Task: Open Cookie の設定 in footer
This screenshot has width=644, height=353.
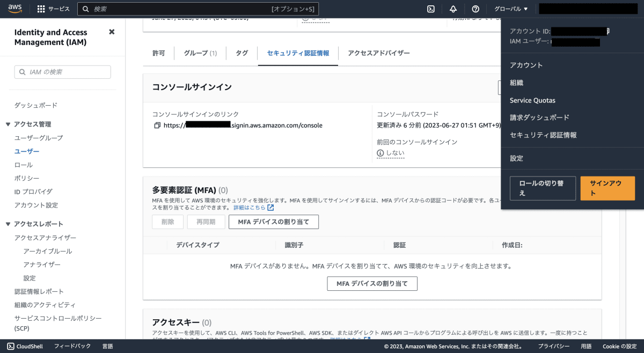Action: pyautogui.click(x=620, y=347)
